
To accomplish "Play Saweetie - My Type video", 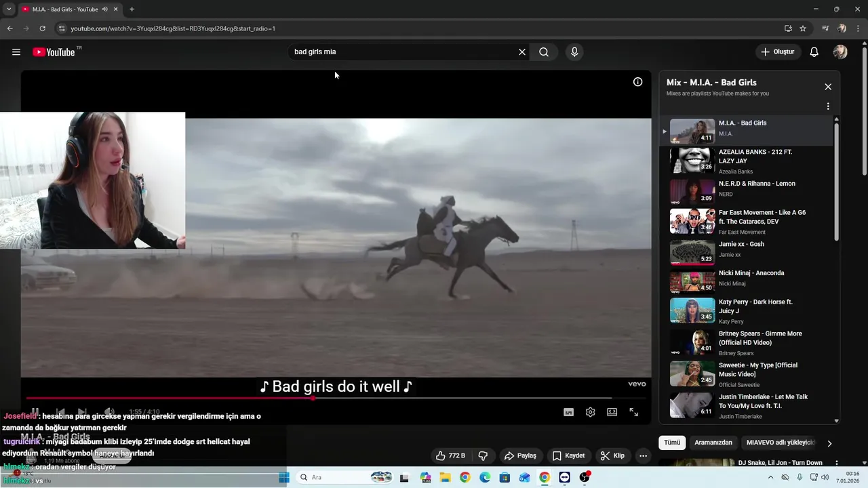I will coord(747,374).
